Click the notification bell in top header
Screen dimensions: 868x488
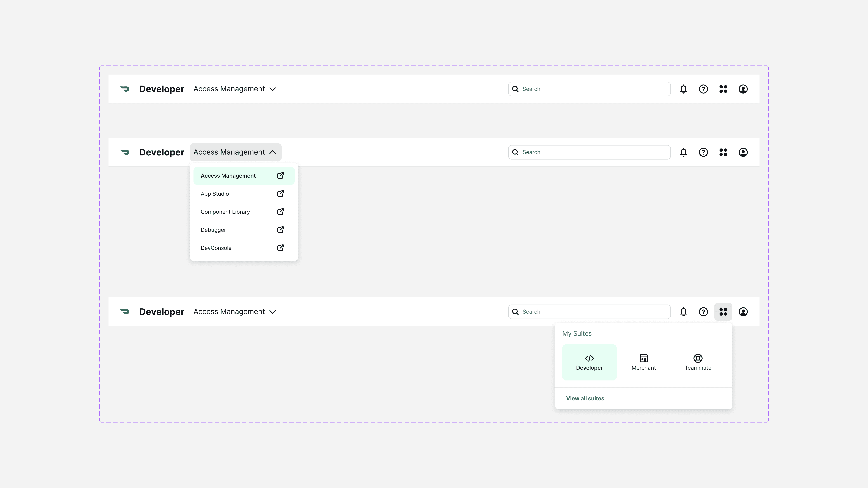click(683, 89)
